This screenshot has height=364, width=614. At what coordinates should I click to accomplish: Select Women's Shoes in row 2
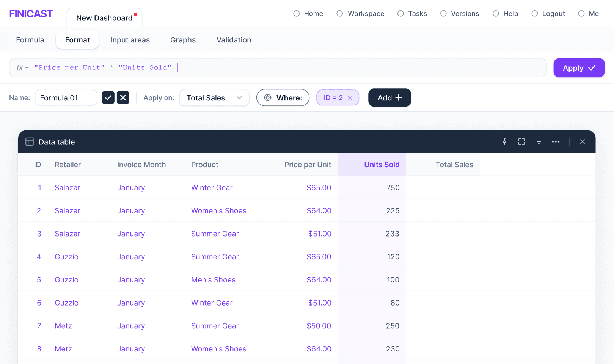(x=219, y=211)
